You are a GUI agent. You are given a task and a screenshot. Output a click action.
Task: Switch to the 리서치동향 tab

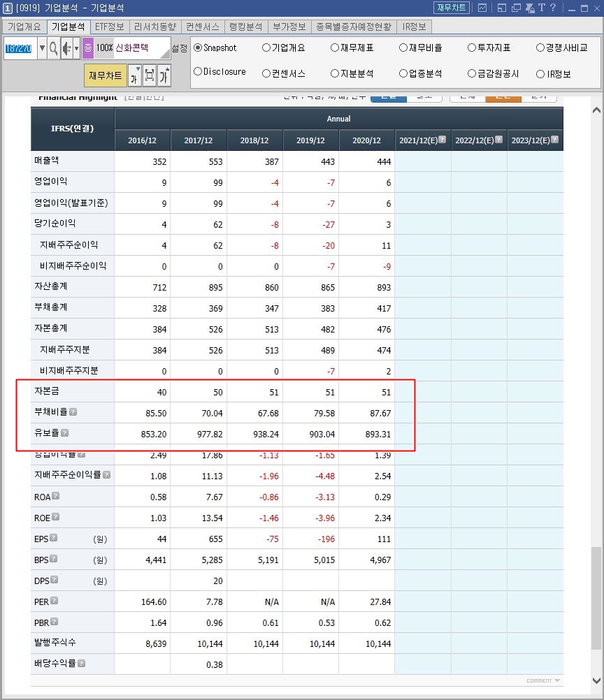pos(155,27)
